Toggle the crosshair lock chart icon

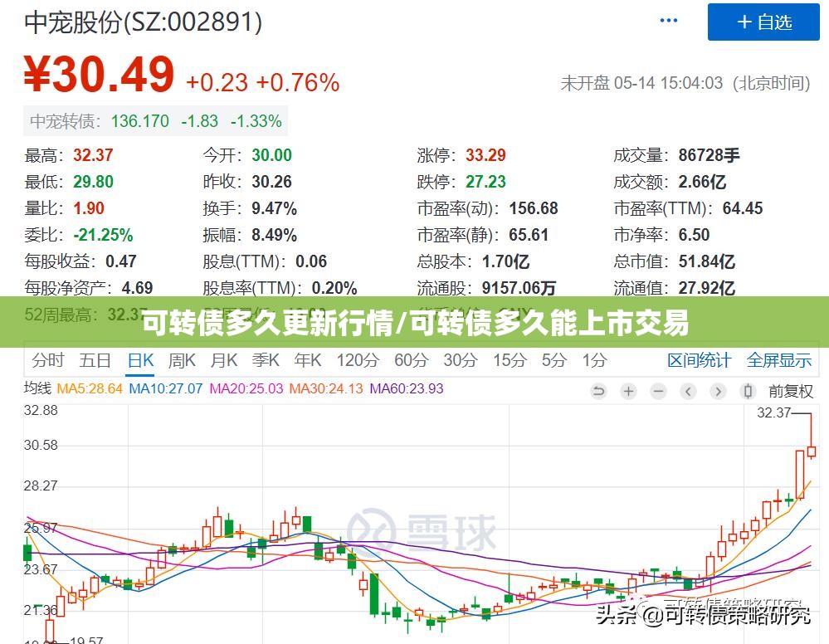[748, 391]
